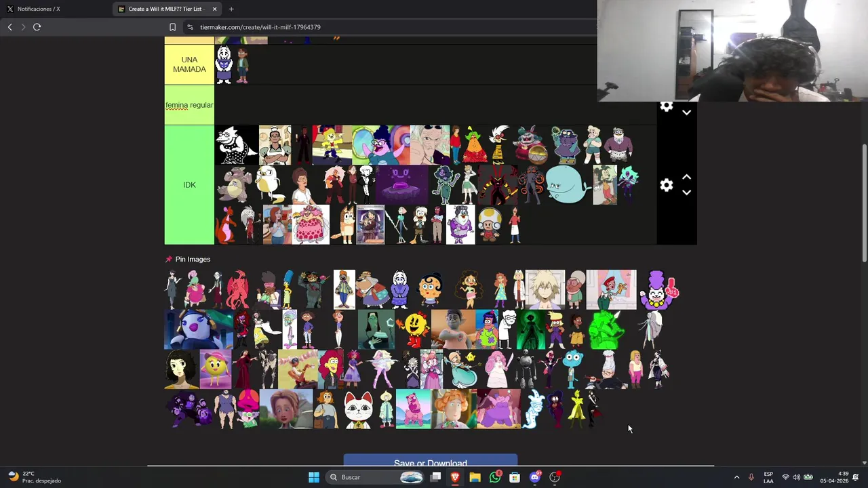Click the Save or Download button
The width and height of the screenshot is (868, 488).
click(431, 462)
